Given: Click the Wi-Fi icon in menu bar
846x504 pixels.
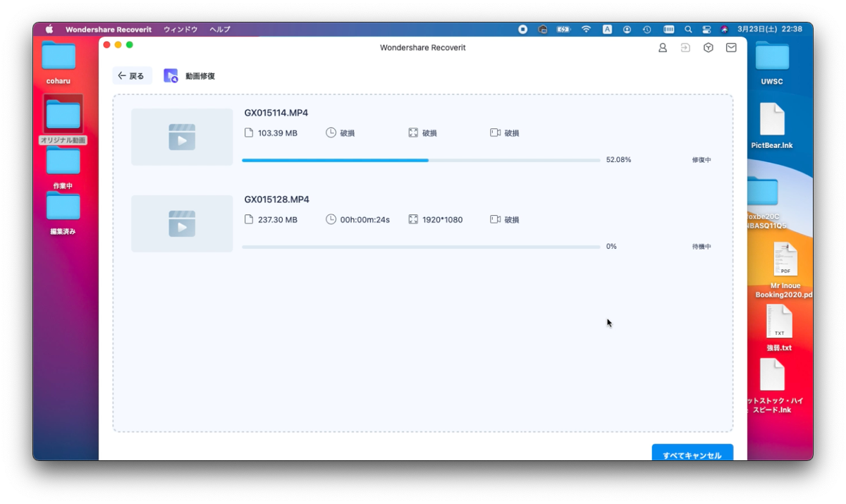Looking at the screenshot, I should (x=586, y=30).
